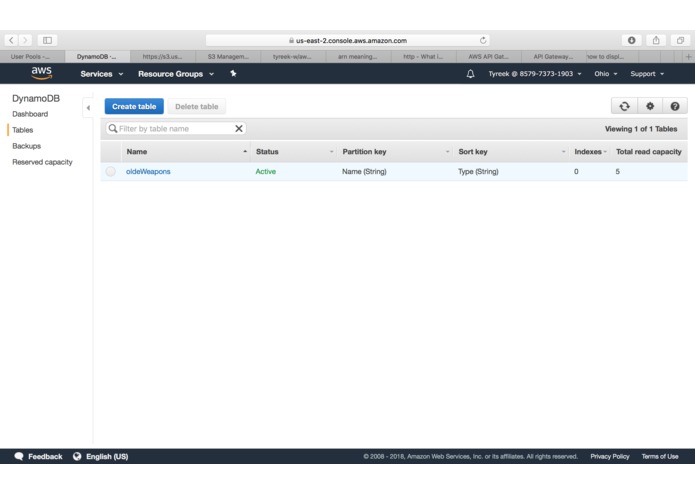Select Tables in the sidebar

pyautogui.click(x=23, y=130)
